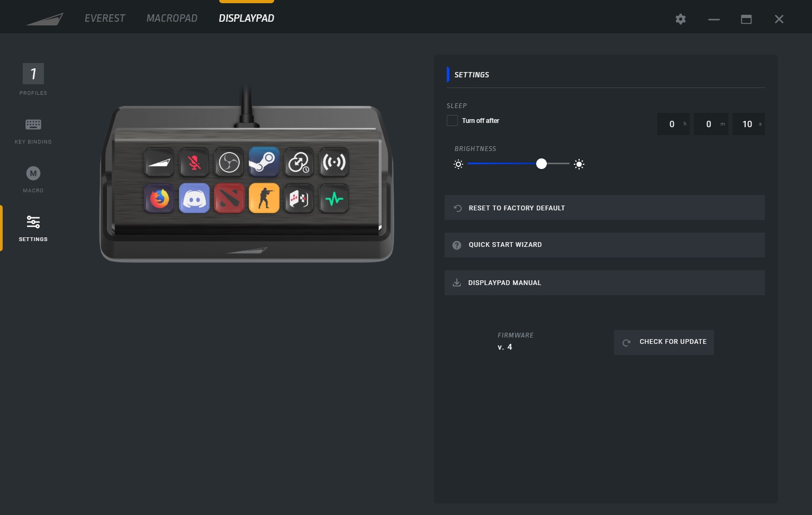Select the OBS Studio display key
Image resolution: width=812 pixels, height=515 pixels.
click(x=229, y=162)
